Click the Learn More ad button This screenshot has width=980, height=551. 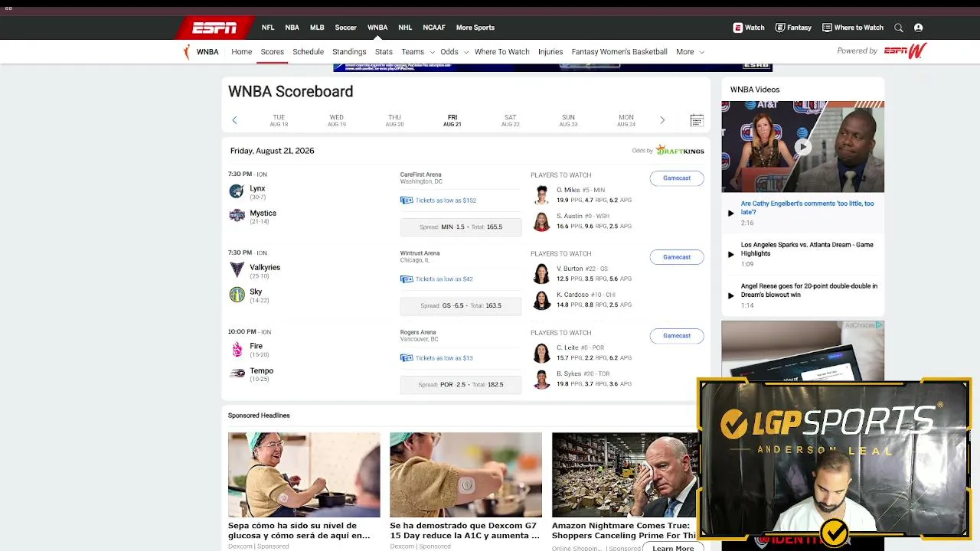673,548
